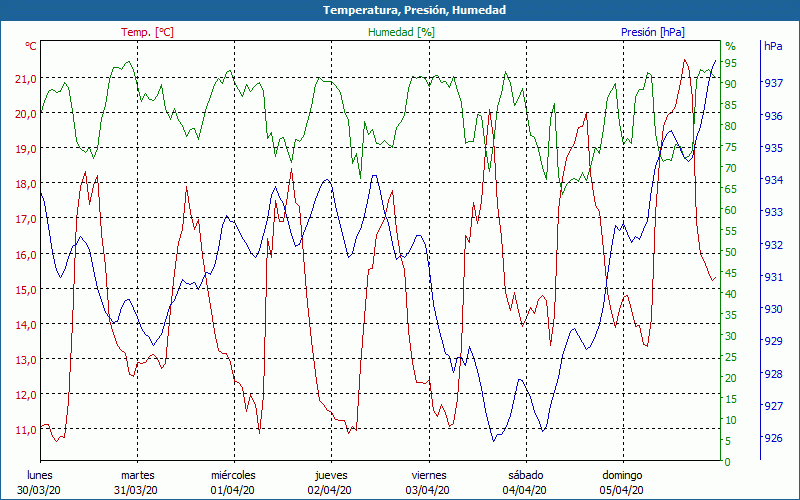Click the '935' pressure axis value
The width and height of the screenshot is (800, 500).
tap(773, 148)
